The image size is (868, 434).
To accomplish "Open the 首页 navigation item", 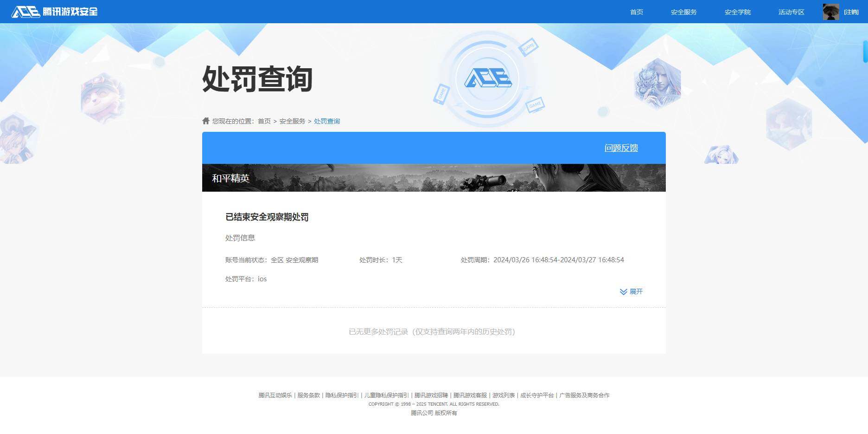I will 637,12.
